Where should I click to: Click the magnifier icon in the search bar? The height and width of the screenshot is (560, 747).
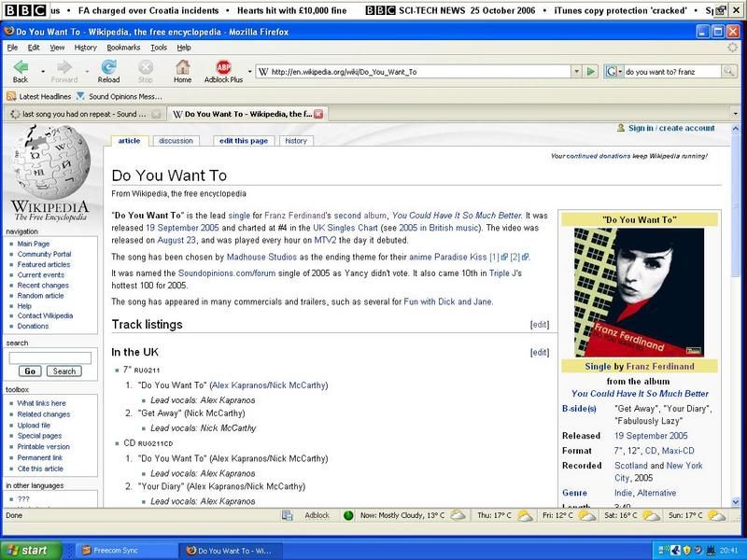pyautogui.click(x=728, y=72)
